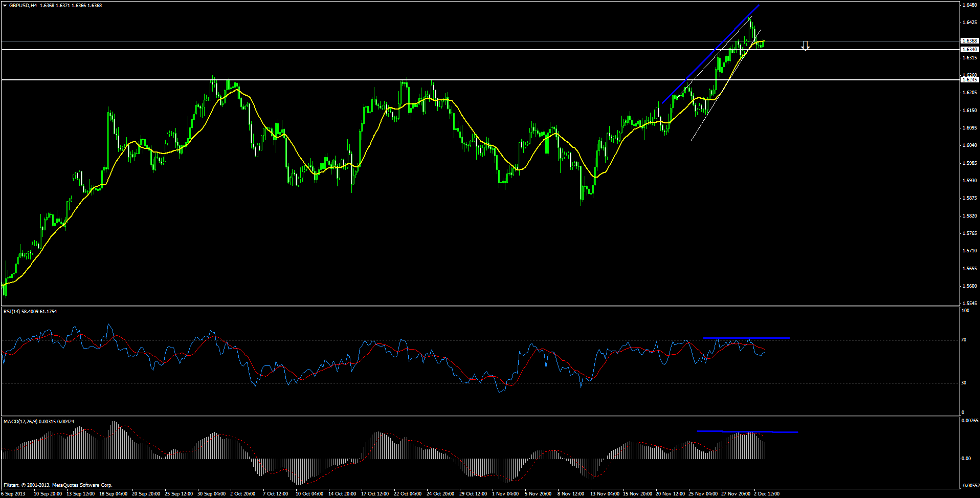Click the 1.6150 price scale label
Image resolution: width=980 pixels, height=498 pixels.
tap(970, 110)
